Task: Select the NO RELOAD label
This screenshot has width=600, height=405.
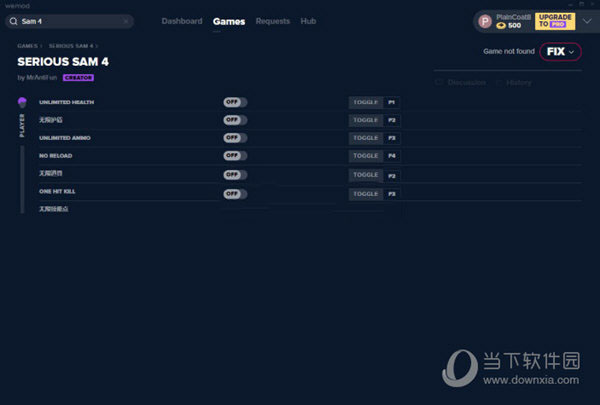Action: tap(55, 156)
